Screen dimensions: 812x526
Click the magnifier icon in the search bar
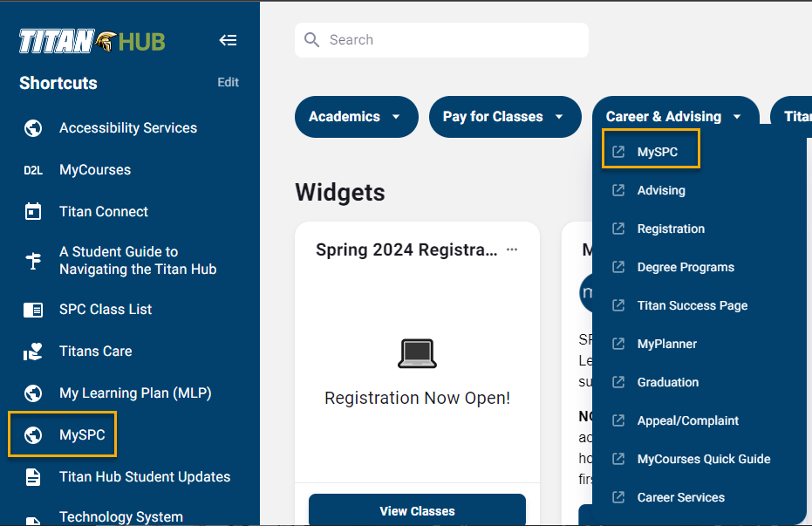tap(311, 40)
